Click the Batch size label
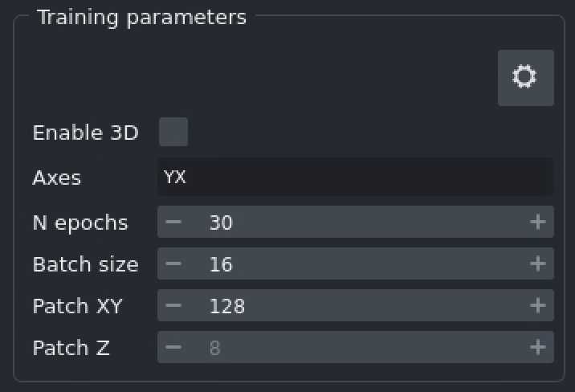 click(85, 265)
